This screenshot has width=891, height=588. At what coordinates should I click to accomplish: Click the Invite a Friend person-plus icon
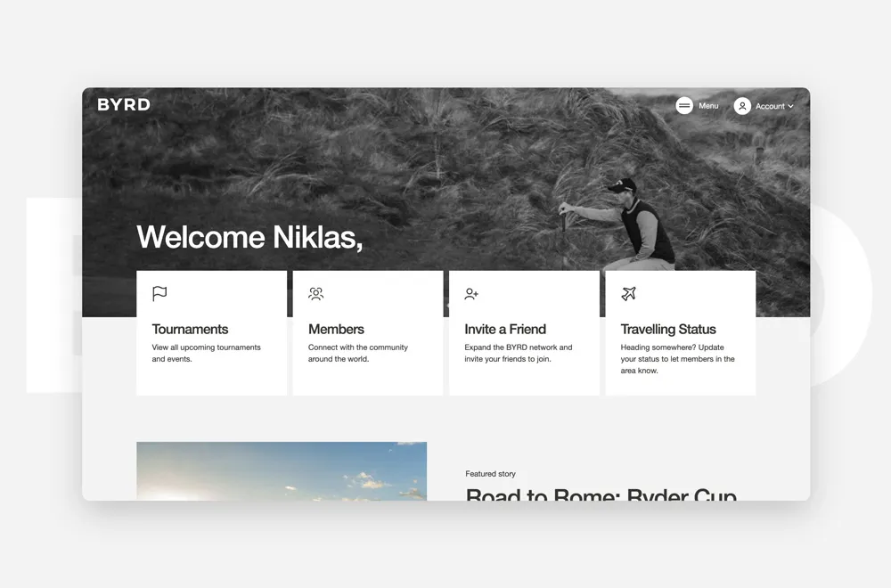pos(471,294)
